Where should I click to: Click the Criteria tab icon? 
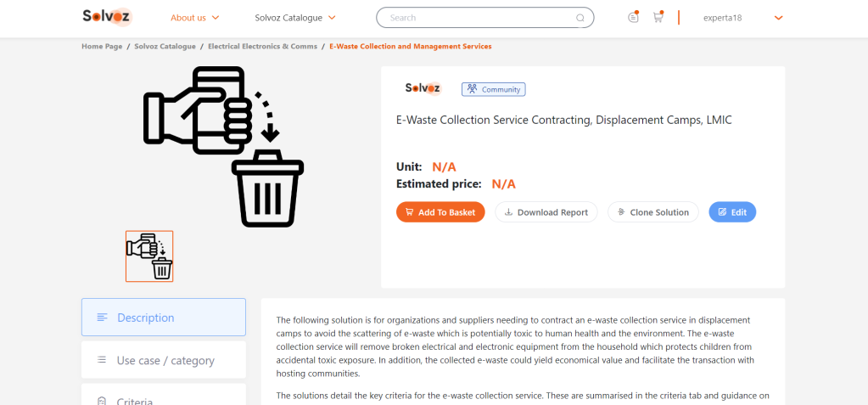[x=102, y=401]
